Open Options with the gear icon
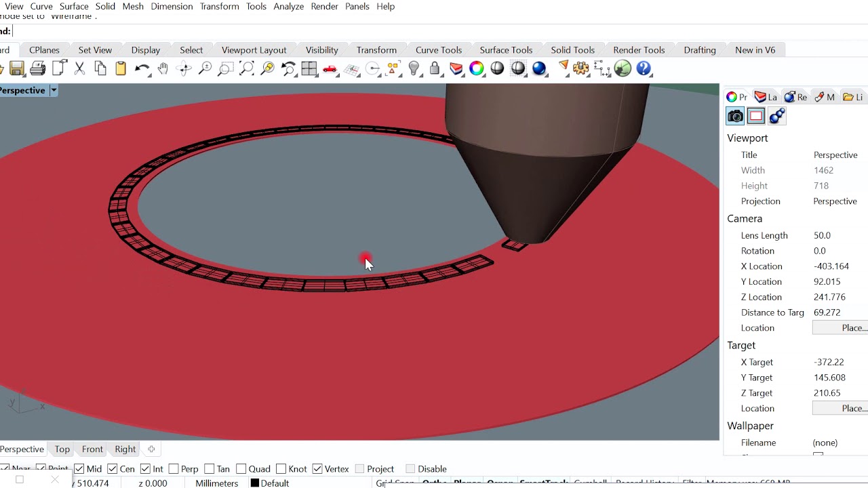This screenshot has width=868, height=488. (x=581, y=68)
